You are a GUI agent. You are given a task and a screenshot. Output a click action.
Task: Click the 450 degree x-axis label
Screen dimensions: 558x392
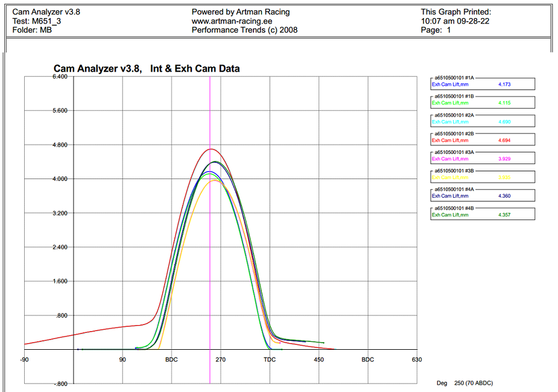[x=319, y=360]
